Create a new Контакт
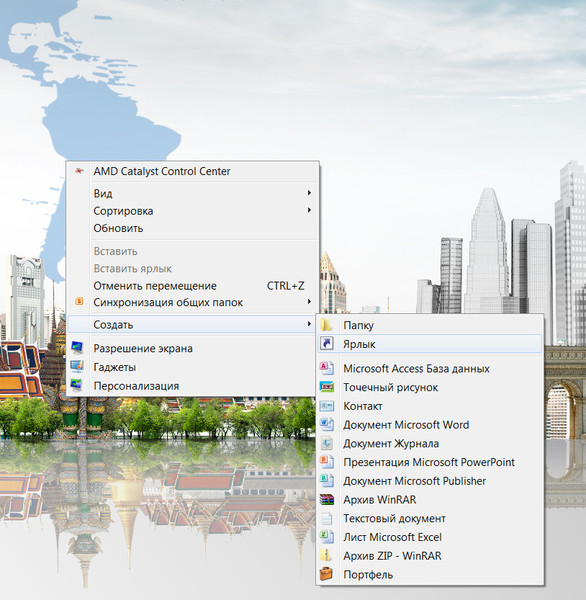The image size is (586, 600). click(x=430, y=406)
